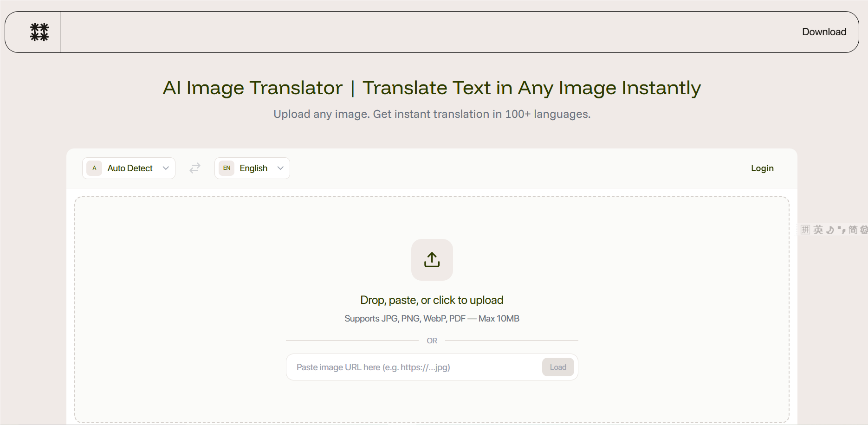Click the 'EN' badge in target language selector
Image resolution: width=868 pixels, height=425 pixels.
pos(227,168)
